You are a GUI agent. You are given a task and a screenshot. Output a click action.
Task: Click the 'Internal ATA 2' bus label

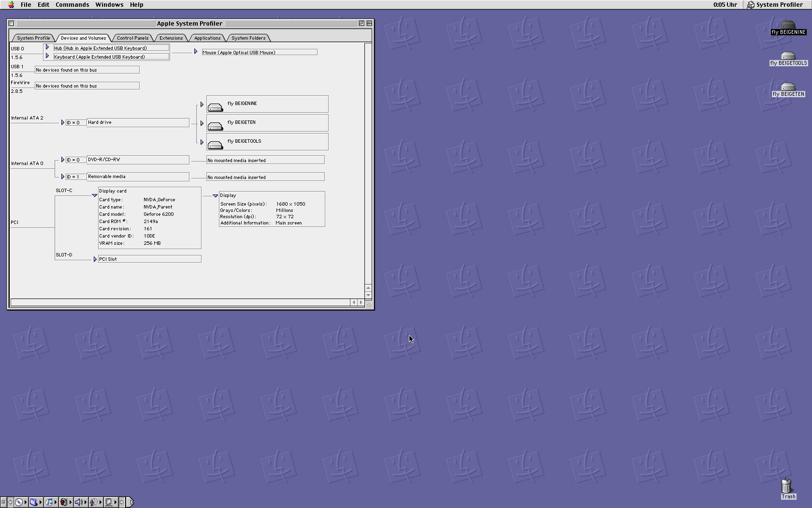[x=27, y=118]
